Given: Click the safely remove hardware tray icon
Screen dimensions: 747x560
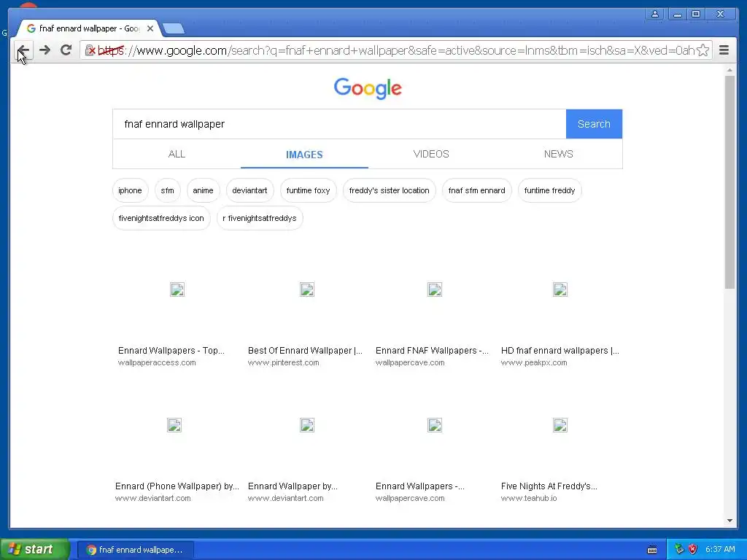Looking at the screenshot, I should click(x=679, y=550).
